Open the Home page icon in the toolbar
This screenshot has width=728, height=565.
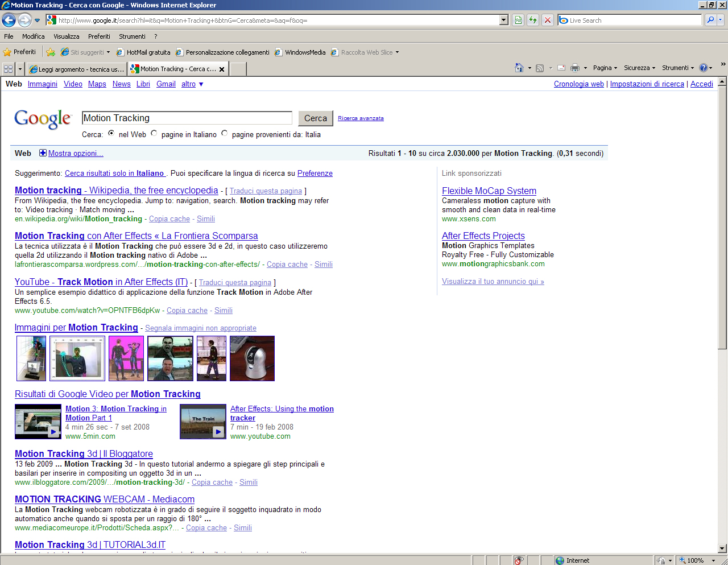click(x=519, y=68)
